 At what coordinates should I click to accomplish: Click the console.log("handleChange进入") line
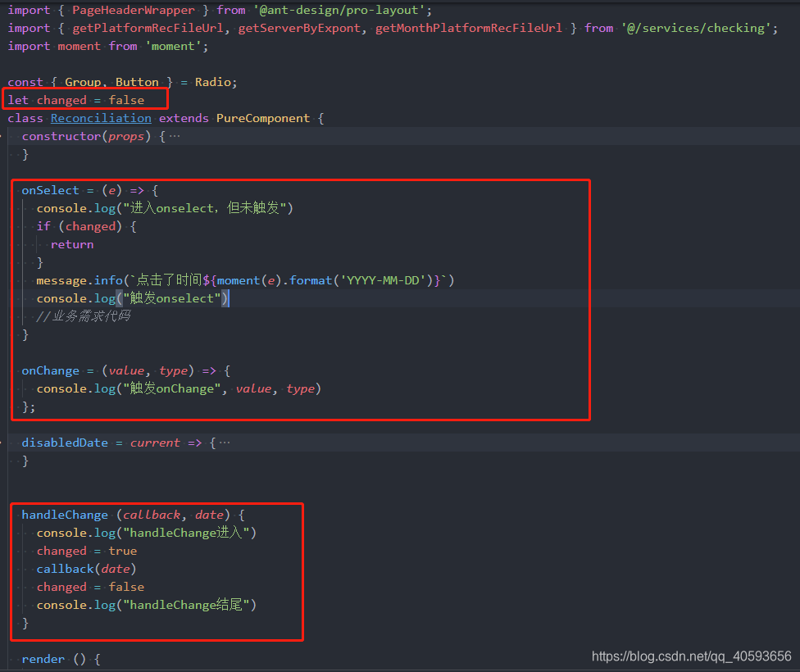click(147, 533)
